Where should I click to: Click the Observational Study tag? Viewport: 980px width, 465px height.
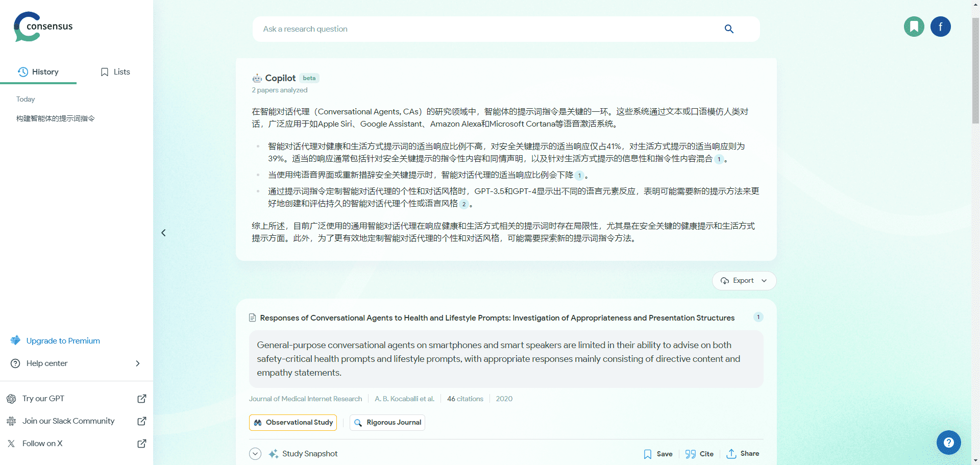tap(293, 423)
